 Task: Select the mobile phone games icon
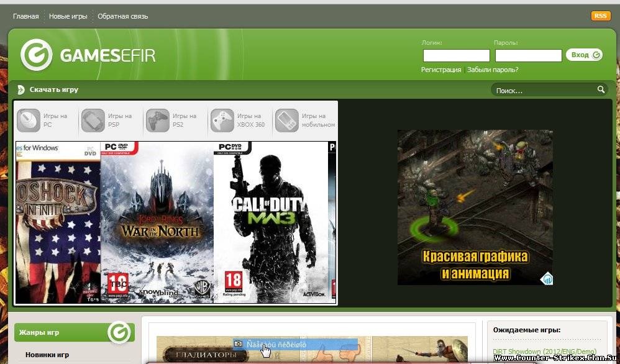pyautogui.click(x=286, y=120)
